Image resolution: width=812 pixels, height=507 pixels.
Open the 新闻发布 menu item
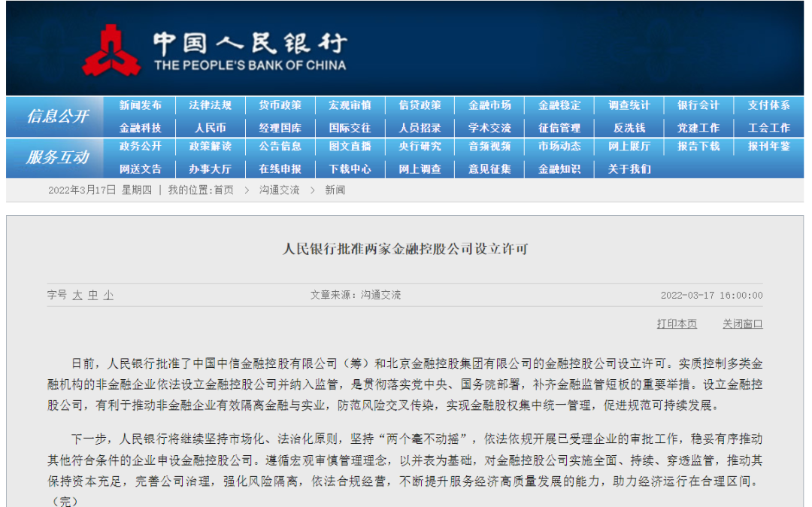click(x=140, y=105)
